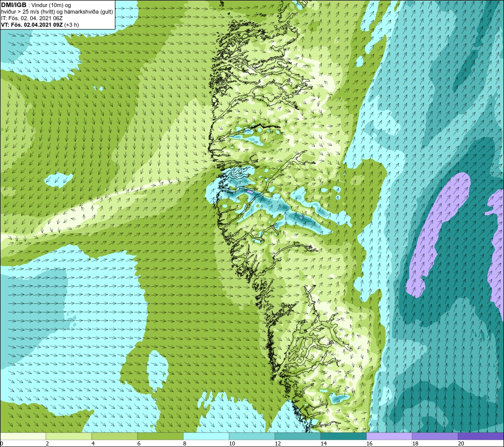Click the scale label "18"

(415, 444)
